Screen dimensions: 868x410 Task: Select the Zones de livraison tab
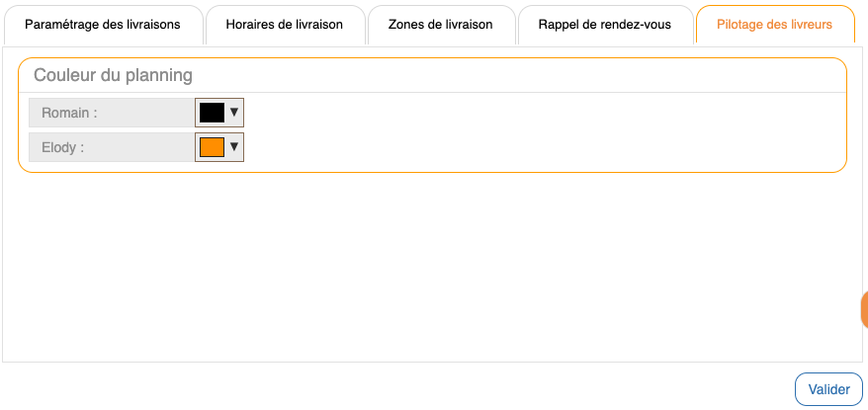[x=440, y=25]
